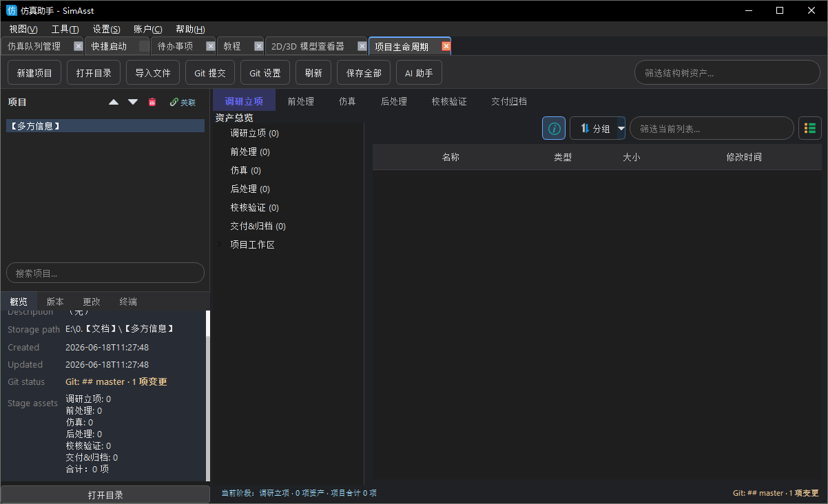Close the 待办事项 tab
This screenshot has height=504, width=828.
(x=210, y=46)
